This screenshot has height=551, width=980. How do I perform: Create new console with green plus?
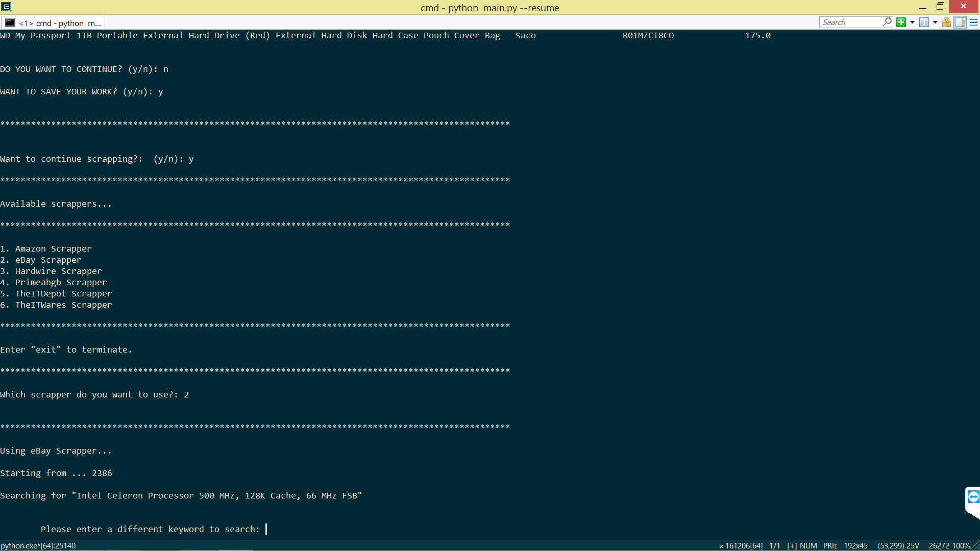[x=901, y=22]
